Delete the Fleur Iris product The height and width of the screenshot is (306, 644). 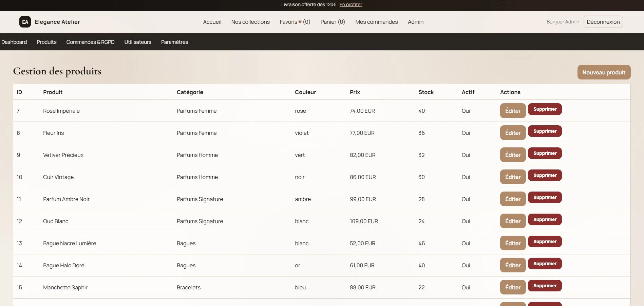[545, 131]
